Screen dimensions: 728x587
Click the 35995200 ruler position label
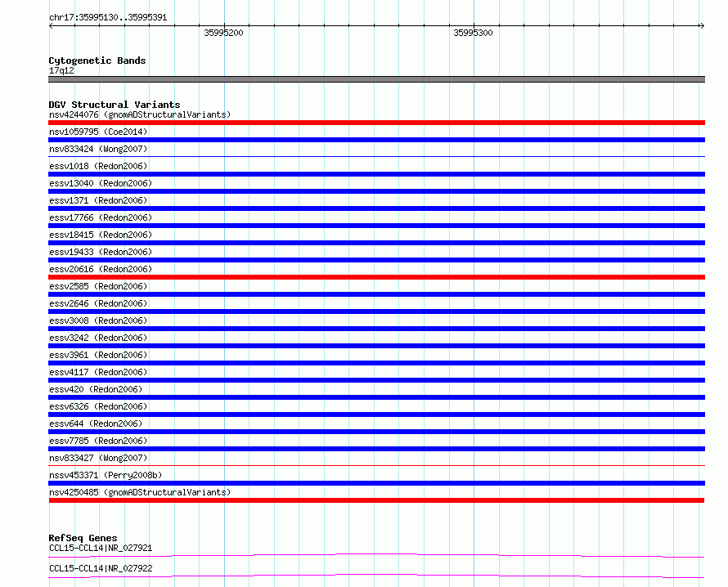(223, 33)
